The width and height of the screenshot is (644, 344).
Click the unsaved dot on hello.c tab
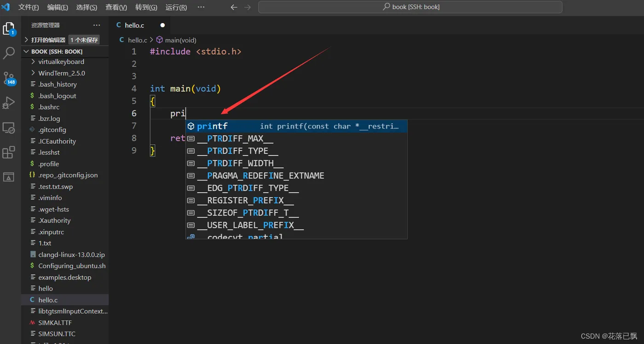tap(162, 25)
